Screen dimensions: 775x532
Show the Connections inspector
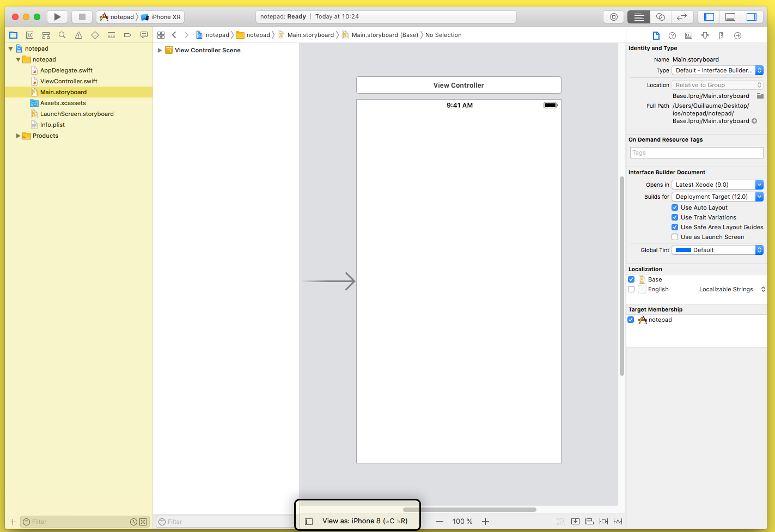737,35
